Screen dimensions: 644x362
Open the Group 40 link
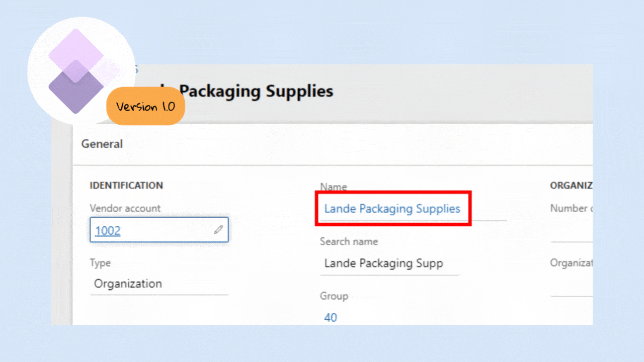331,317
